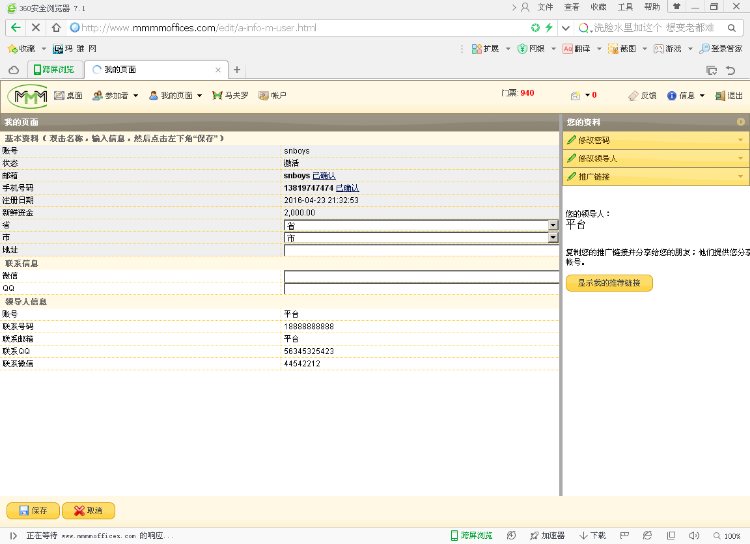The height and width of the screenshot is (544, 750).
Task: Open the 帮助 Help menu
Action: point(652,7)
